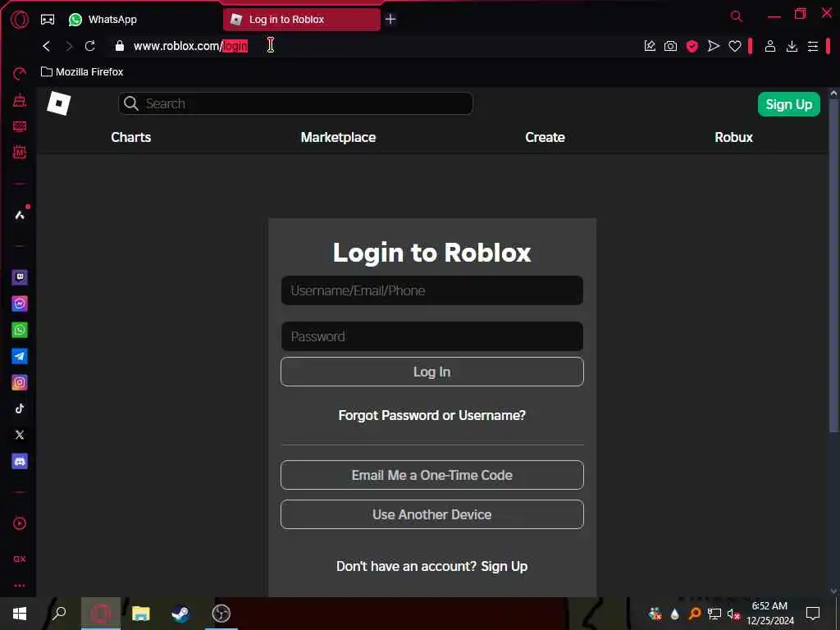Open Steam from the taskbar

pos(180,614)
